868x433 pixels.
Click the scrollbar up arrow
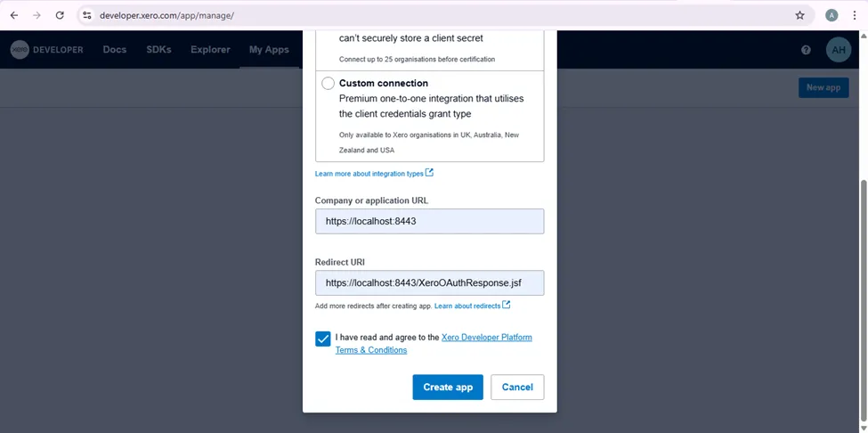click(x=863, y=36)
